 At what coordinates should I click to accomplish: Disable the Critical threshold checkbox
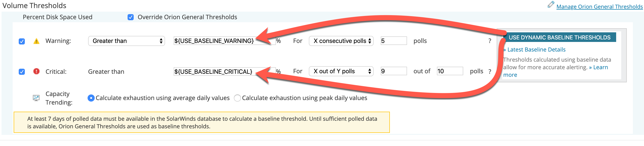(x=22, y=71)
